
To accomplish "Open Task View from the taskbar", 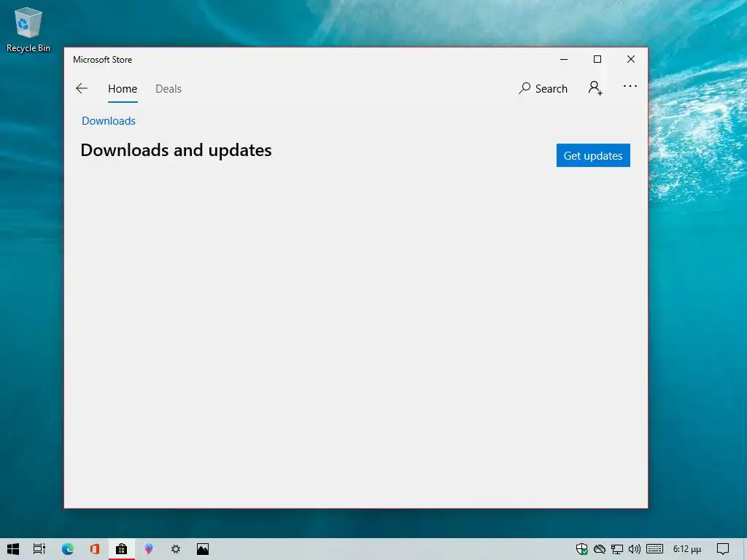I will 39,549.
